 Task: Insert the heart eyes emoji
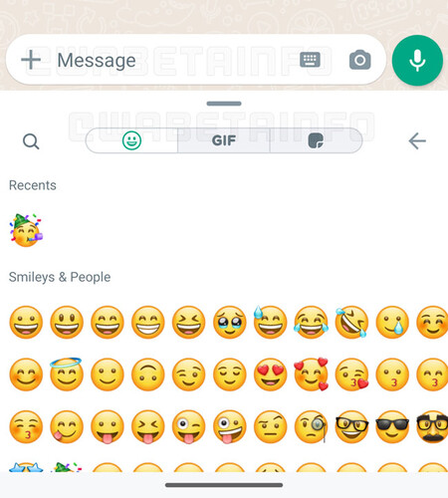pyautogui.click(x=270, y=374)
